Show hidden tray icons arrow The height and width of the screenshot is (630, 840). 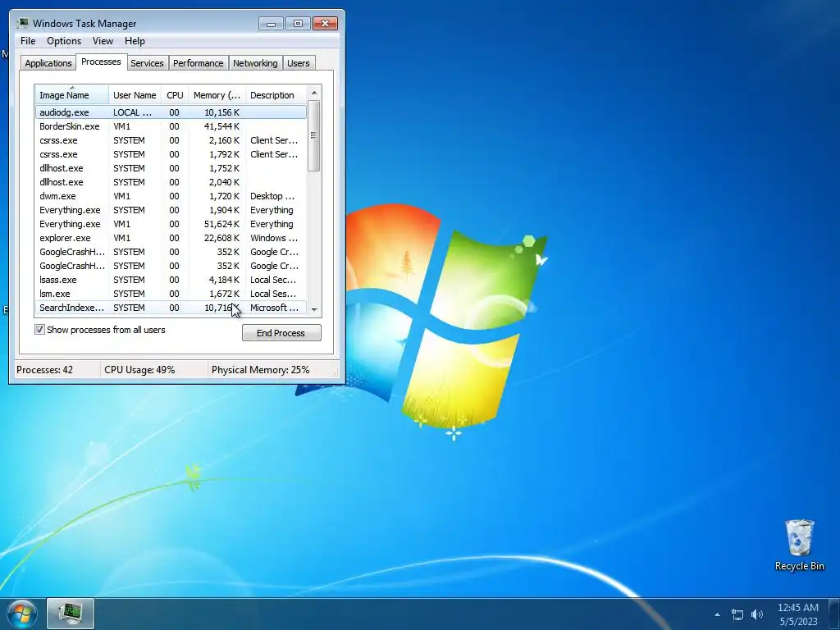point(717,614)
